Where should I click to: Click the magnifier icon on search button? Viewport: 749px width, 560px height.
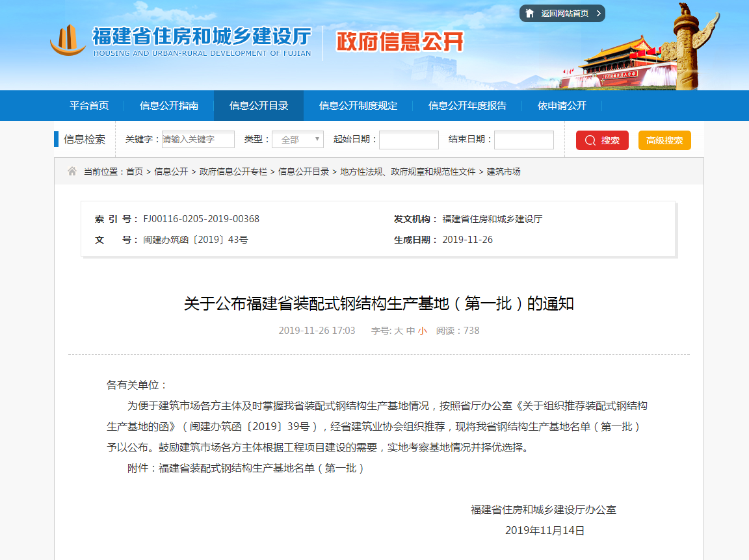[x=590, y=140]
